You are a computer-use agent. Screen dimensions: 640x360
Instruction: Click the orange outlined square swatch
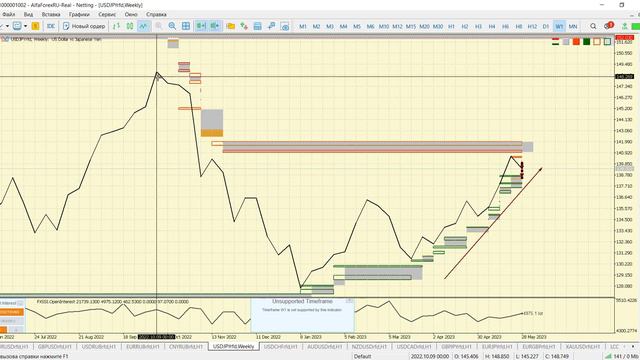coord(597,42)
